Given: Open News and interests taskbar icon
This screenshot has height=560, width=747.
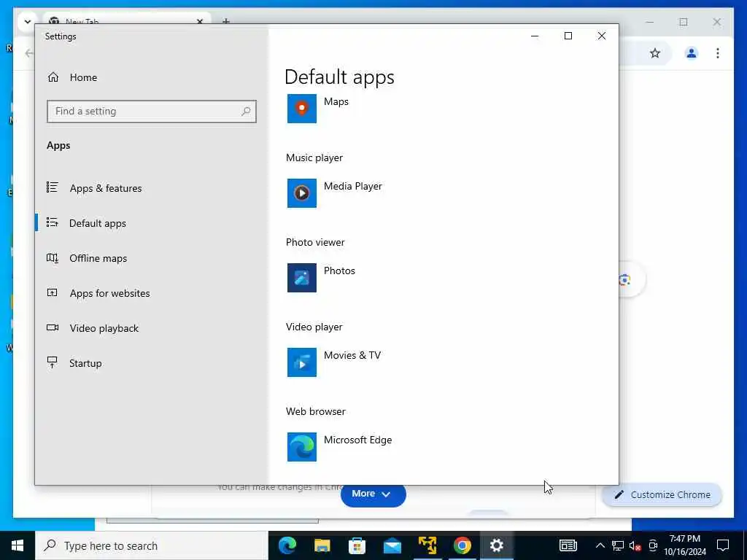Looking at the screenshot, I should click(568, 545).
